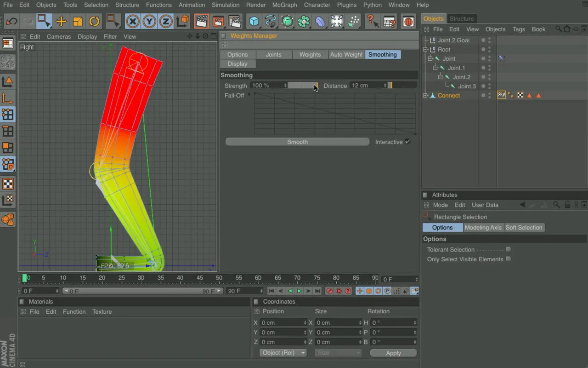This screenshot has width=588, height=368.
Task: Toggle the Z axis lock icon
Action: click(166, 21)
